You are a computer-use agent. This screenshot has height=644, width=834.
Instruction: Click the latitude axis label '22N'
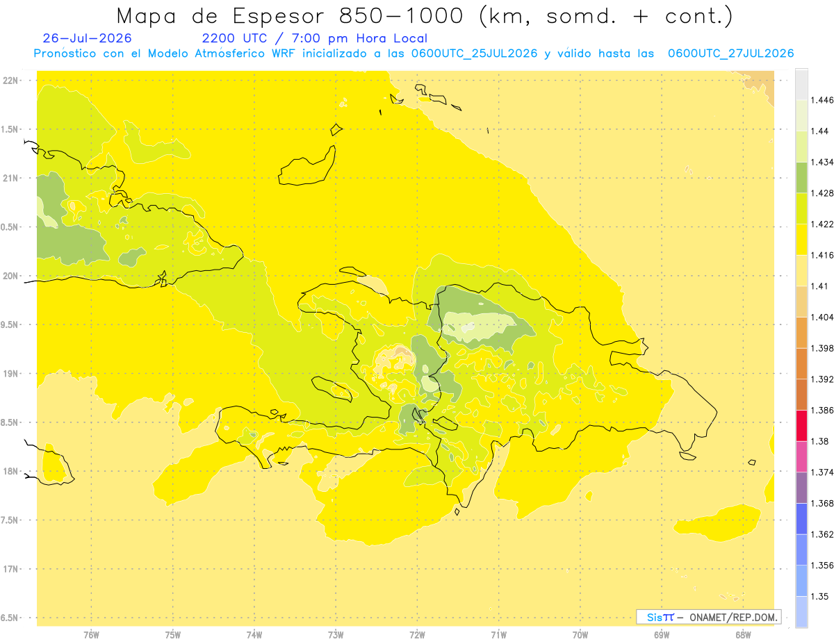tap(11, 81)
